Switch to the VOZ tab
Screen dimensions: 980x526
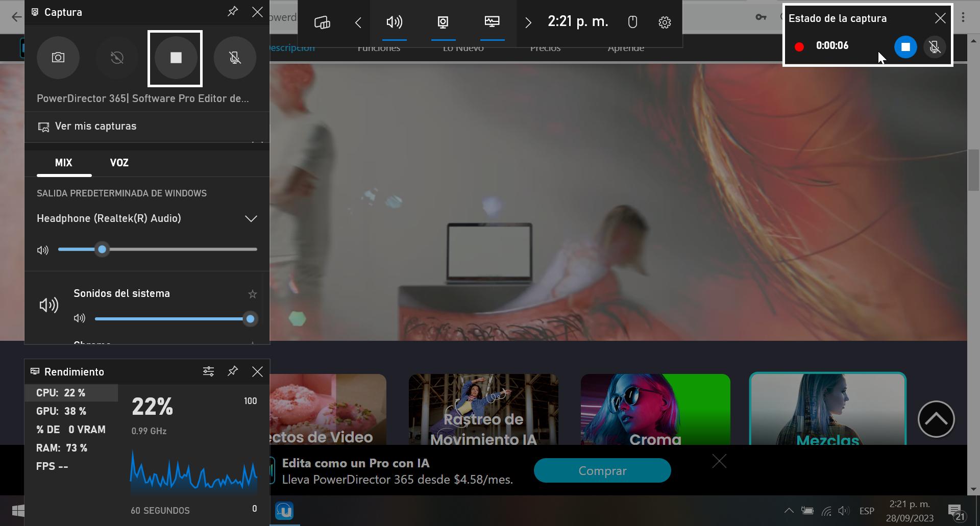pyautogui.click(x=119, y=163)
